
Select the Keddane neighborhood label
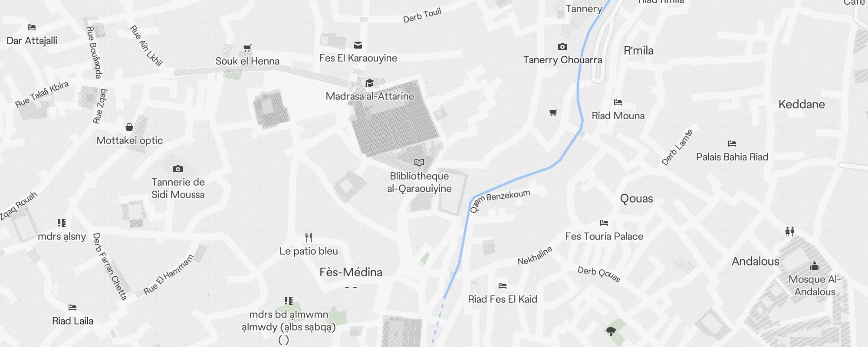pyautogui.click(x=802, y=104)
